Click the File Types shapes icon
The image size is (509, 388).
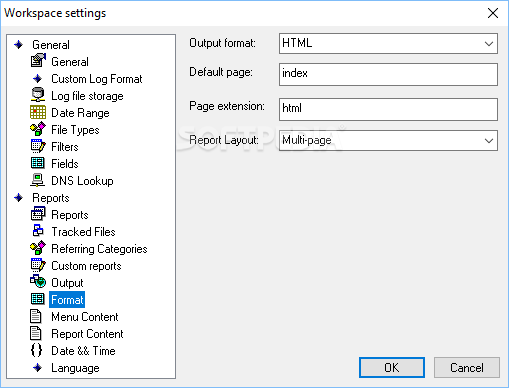[x=38, y=129]
